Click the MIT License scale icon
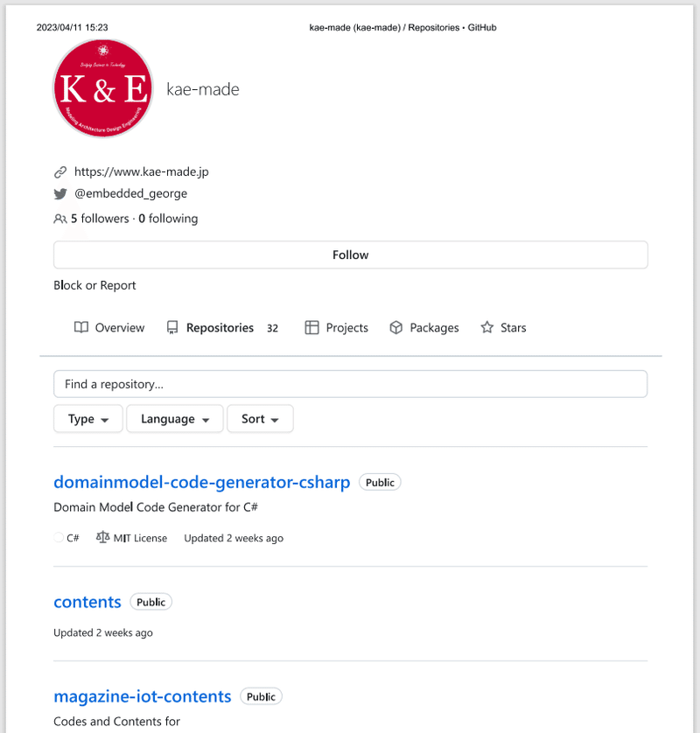The height and width of the screenshot is (733, 700). point(102,537)
